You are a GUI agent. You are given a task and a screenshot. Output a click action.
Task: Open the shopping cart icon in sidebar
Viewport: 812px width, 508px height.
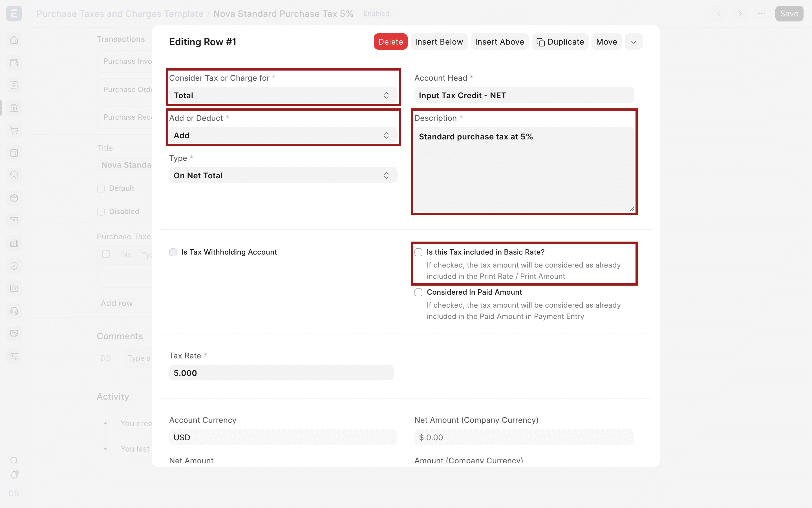tap(14, 130)
